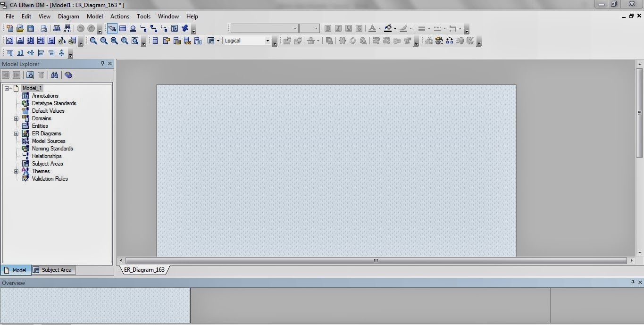Toggle Underline text formatting
The width and height of the screenshot is (644, 325).
(x=349, y=29)
